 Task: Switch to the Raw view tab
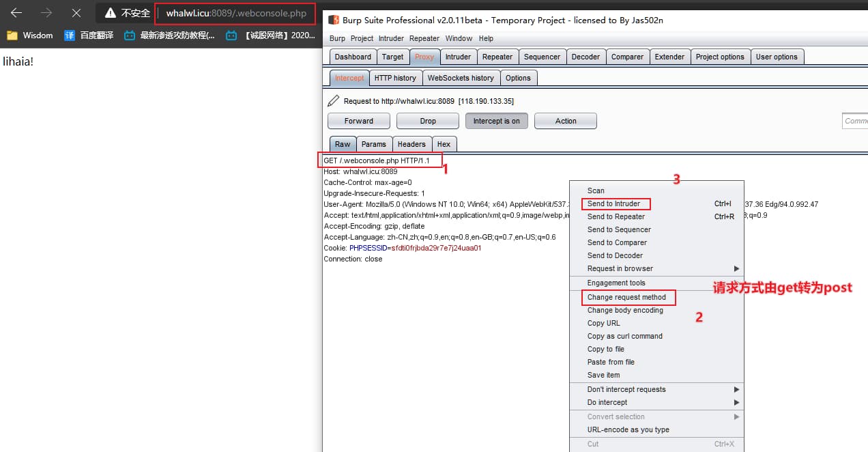click(x=343, y=144)
